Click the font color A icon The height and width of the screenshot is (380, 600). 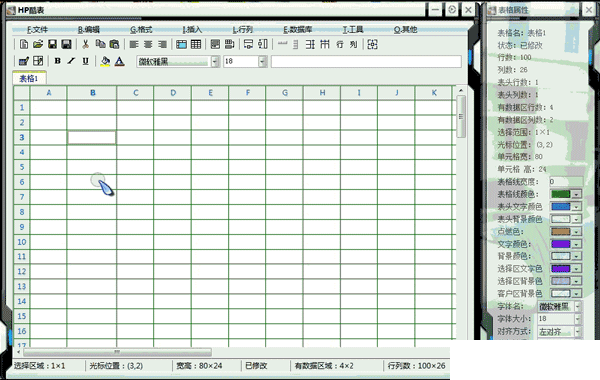pyautogui.click(x=119, y=61)
